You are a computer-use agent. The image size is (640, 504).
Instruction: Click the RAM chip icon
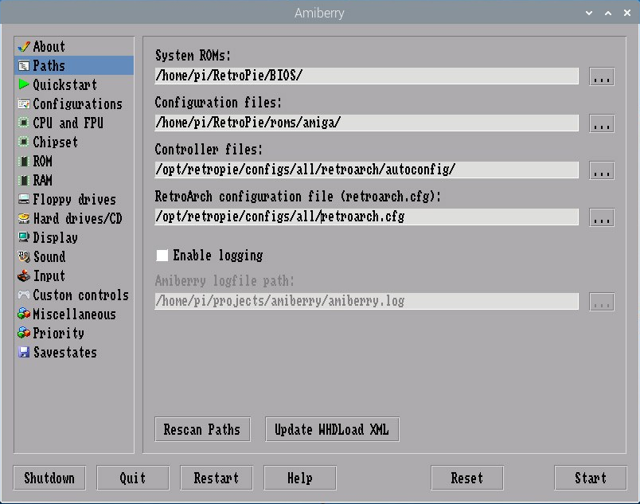(24, 180)
